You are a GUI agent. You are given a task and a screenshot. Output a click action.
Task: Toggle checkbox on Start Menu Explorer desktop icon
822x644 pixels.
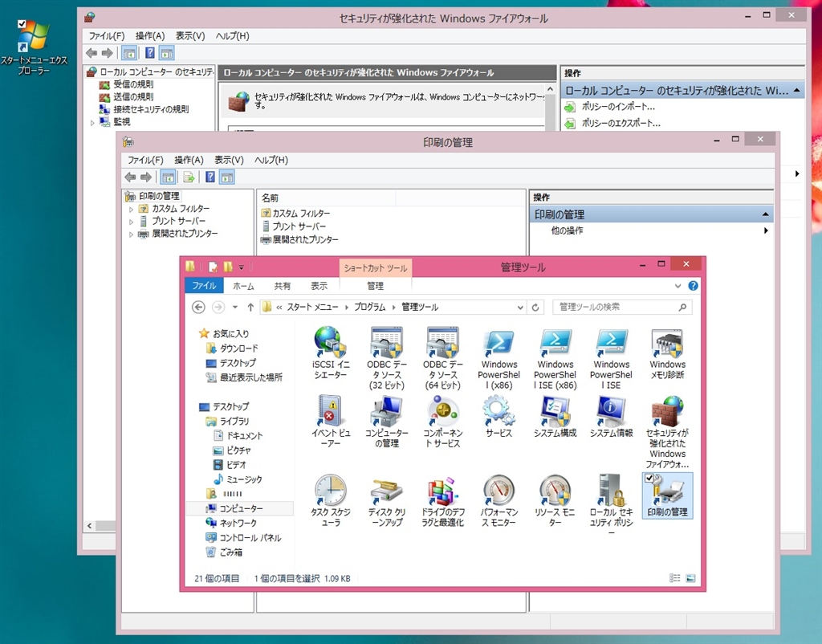pyautogui.click(x=22, y=24)
